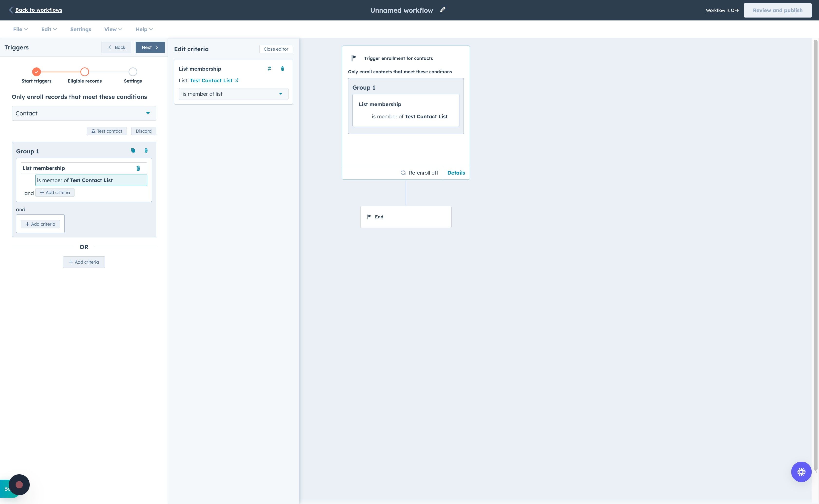Click the Next button in Triggers
This screenshot has width=819, height=504.
(150, 47)
